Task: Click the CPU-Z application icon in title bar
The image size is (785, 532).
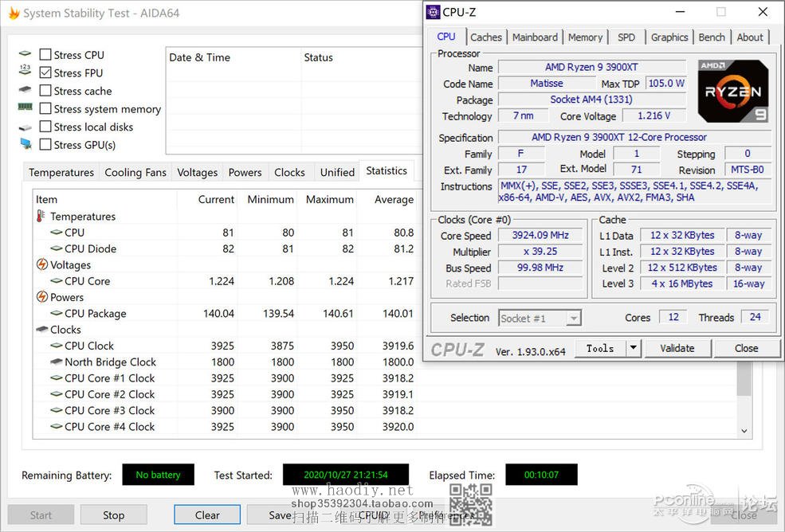Action: coord(433,12)
